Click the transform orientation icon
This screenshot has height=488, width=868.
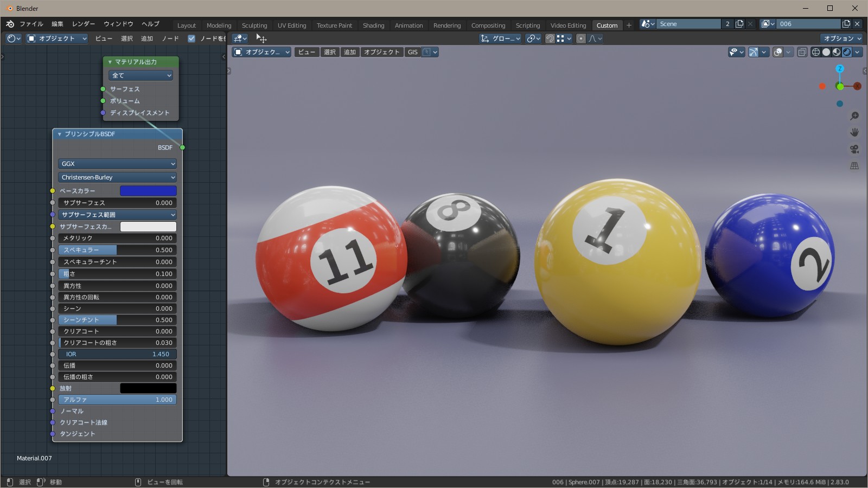tap(485, 38)
